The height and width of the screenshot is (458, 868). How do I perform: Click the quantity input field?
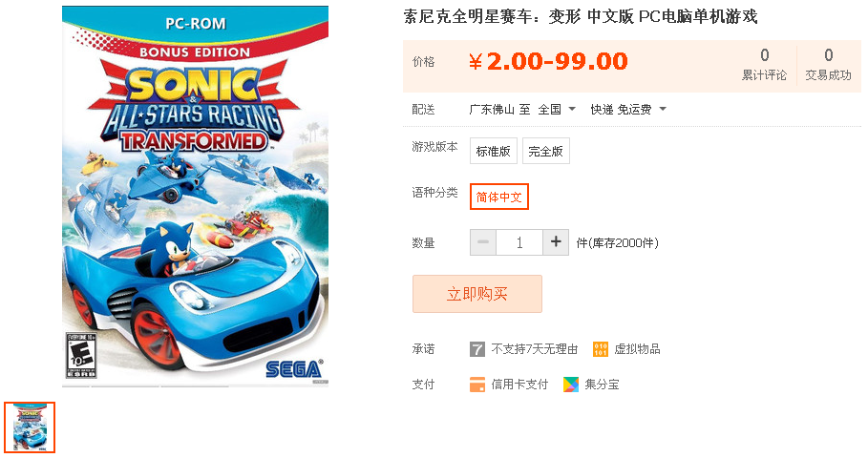[519, 242]
